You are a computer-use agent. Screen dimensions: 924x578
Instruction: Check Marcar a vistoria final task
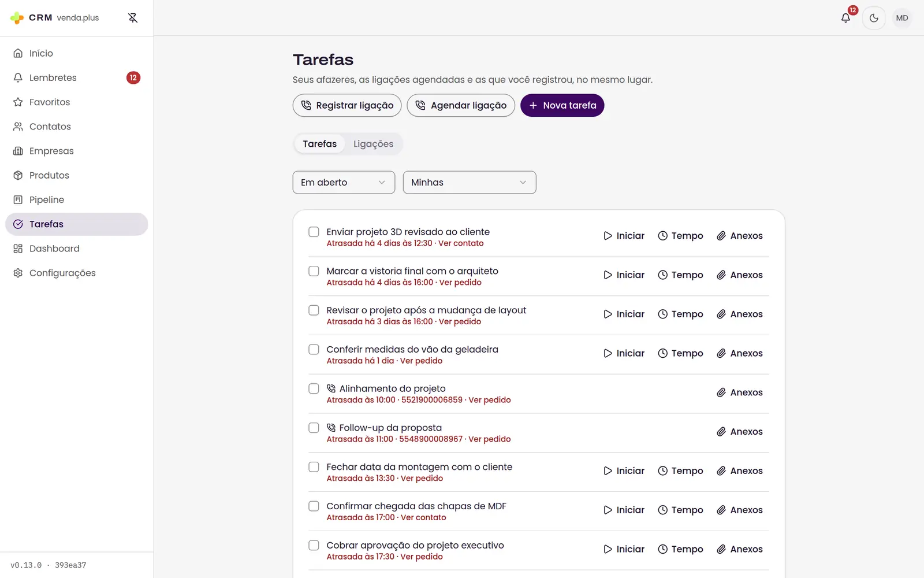coord(314,271)
